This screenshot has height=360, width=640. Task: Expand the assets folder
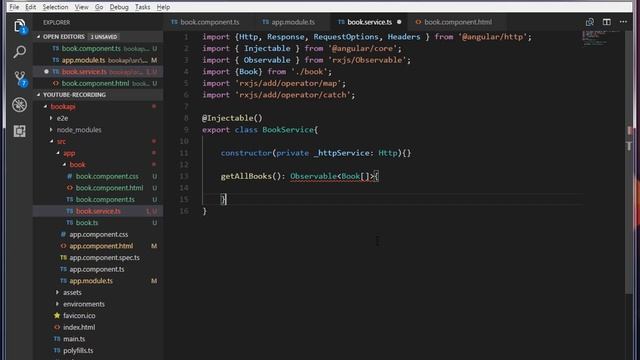click(x=57, y=292)
